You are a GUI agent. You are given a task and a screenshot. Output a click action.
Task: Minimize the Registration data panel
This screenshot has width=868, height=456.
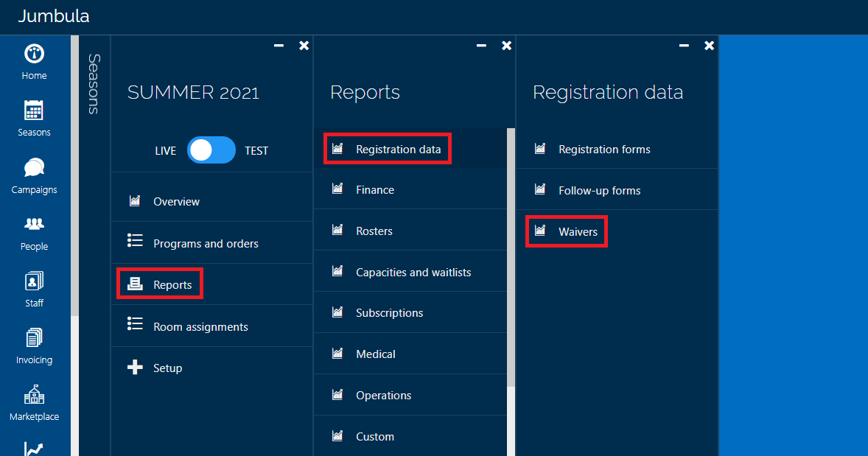coord(685,46)
